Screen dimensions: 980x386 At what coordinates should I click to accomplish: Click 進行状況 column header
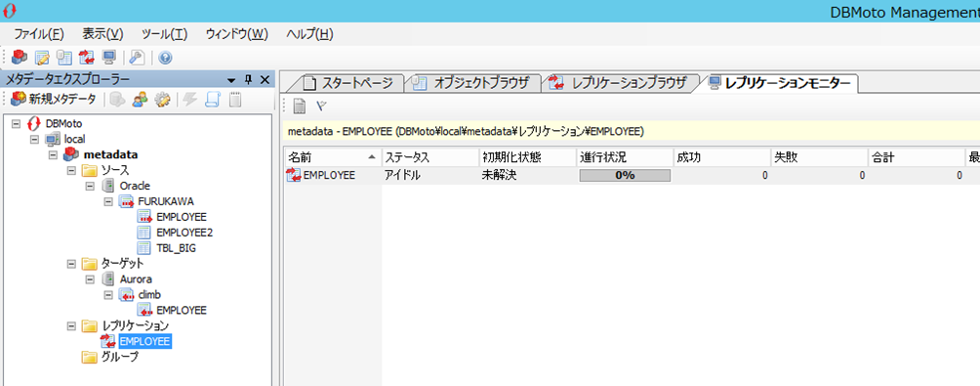click(x=625, y=157)
